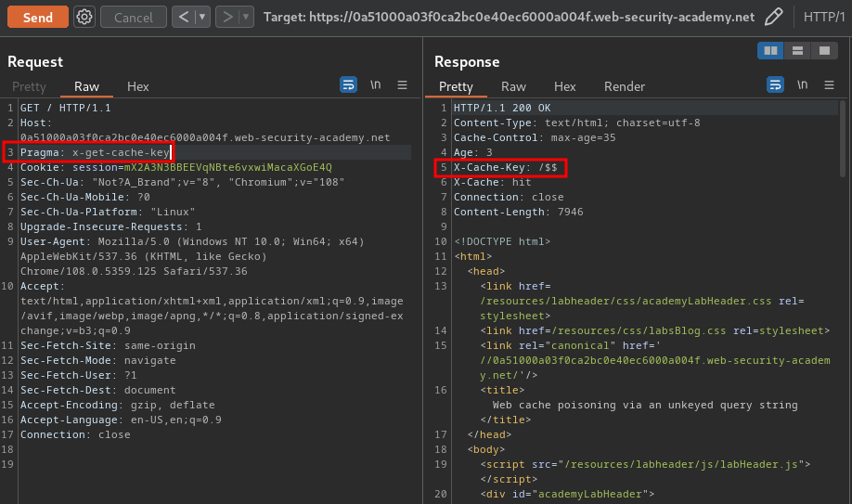Toggle non-printable characters \n in Response panel
The image size is (852, 504).
[x=803, y=84]
